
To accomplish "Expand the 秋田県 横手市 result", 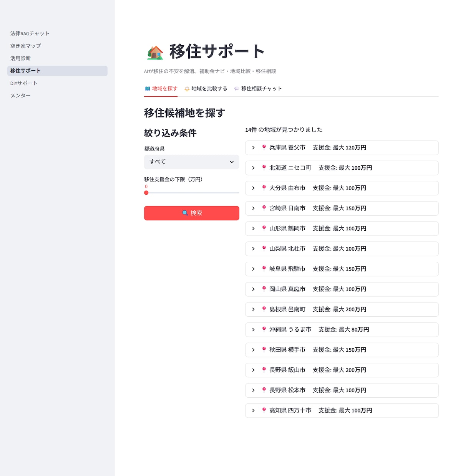I will [x=342, y=350].
